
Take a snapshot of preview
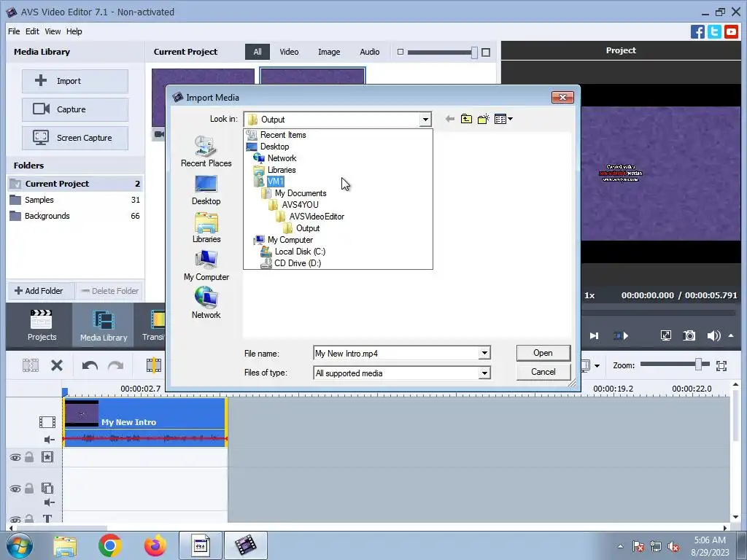689,335
